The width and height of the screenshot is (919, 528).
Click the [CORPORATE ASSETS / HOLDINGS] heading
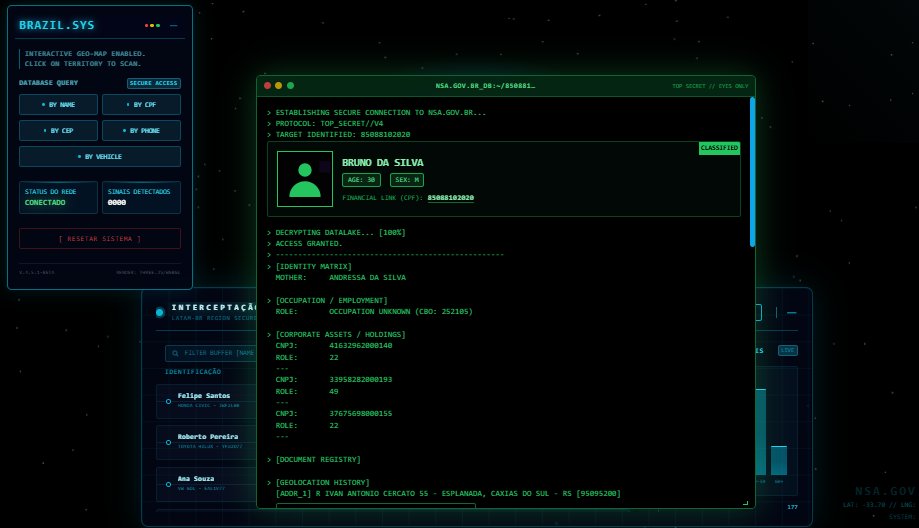click(x=340, y=335)
